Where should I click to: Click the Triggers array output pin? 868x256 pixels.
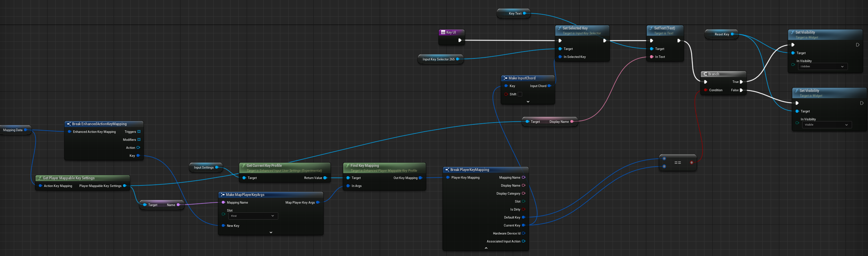139,132
